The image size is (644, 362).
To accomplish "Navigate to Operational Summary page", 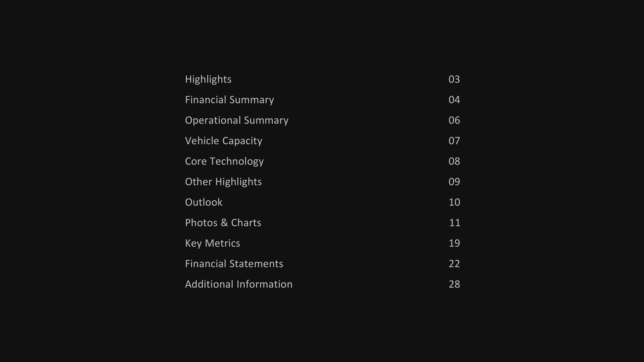I will pyautogui.click(x=237, y=120).
